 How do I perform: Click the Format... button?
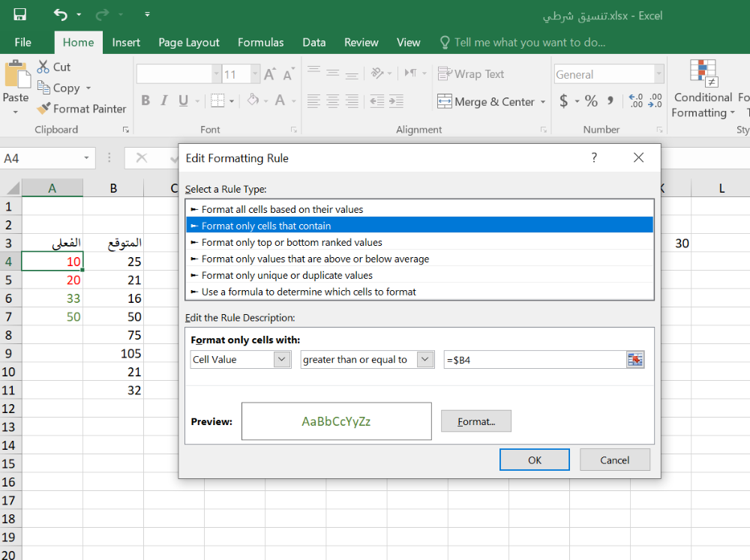tap(475, 421)
